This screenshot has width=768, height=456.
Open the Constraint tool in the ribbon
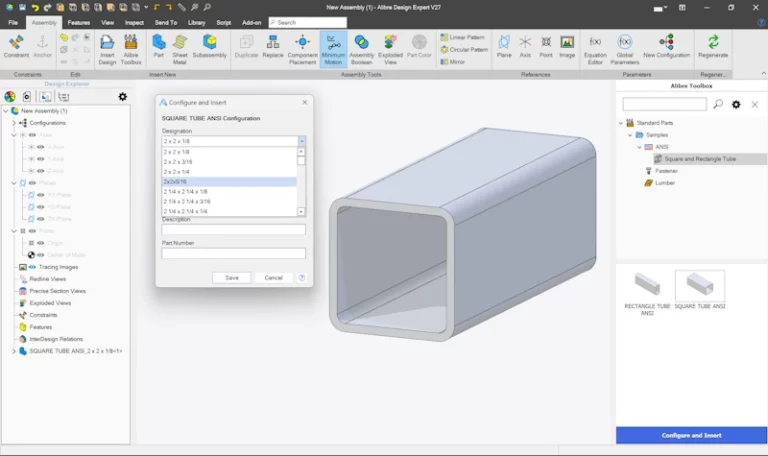(16, 47)
